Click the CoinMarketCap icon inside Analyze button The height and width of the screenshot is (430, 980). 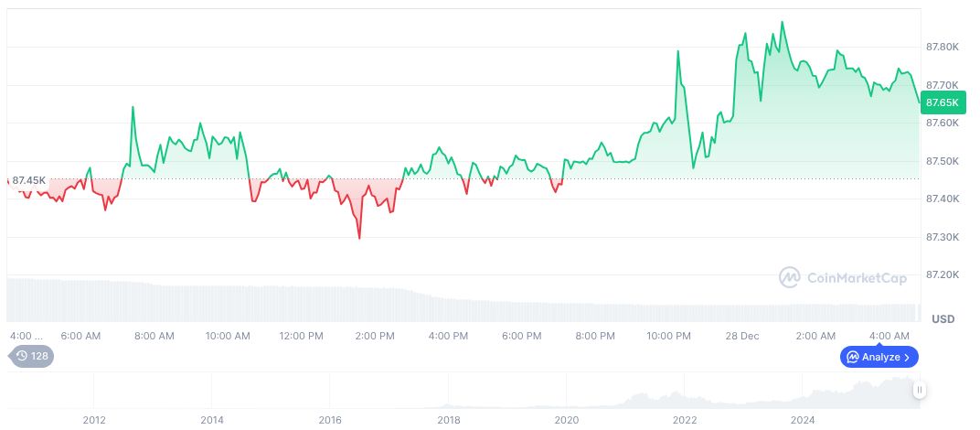[853, 357]
